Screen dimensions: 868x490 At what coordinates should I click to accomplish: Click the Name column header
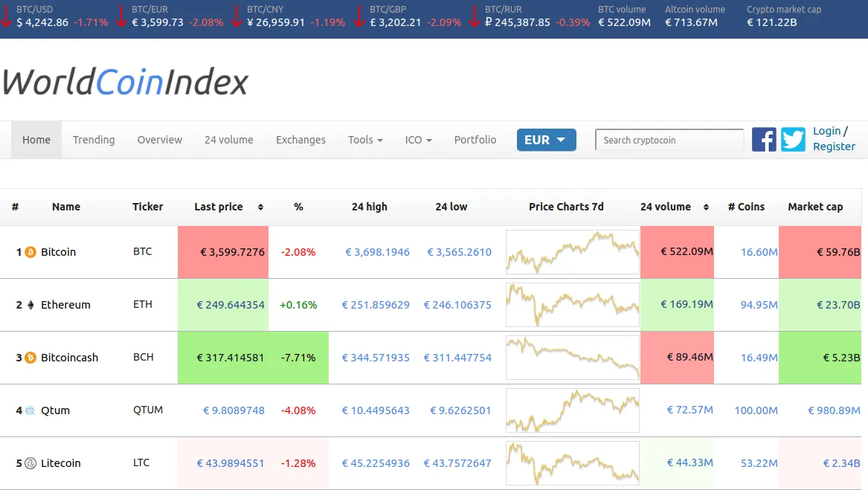(x=66, y=207)
